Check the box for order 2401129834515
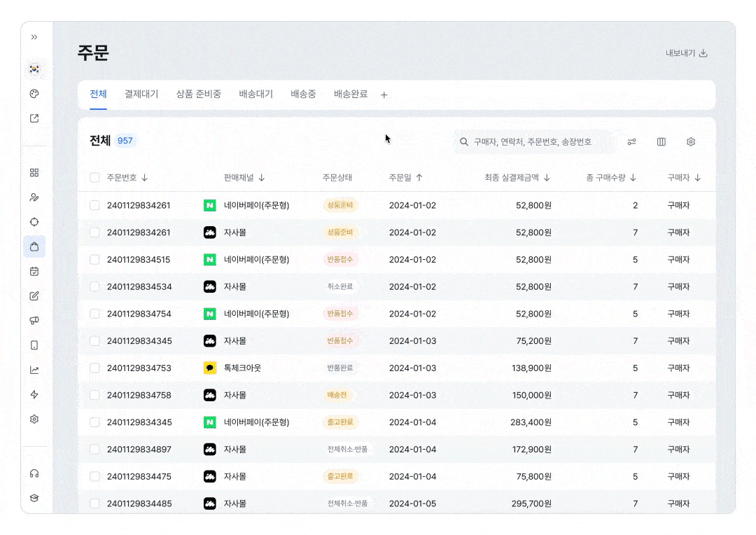The width and height of the screenshot is (756, 535). pos(94,260)
